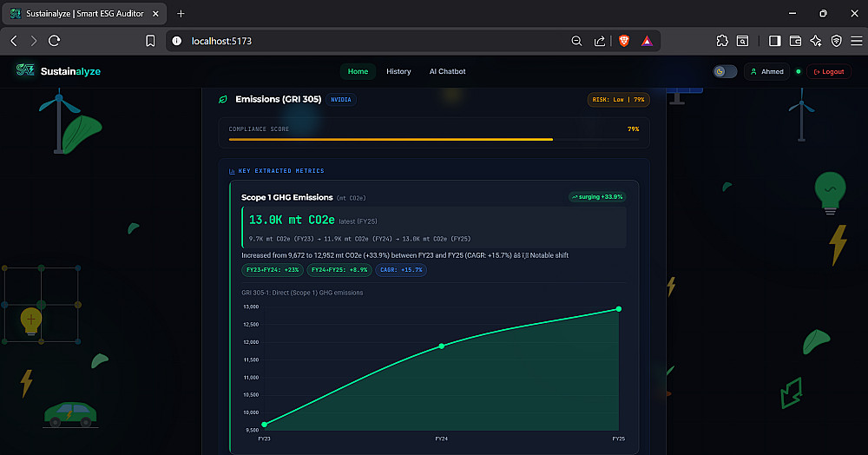Open the page search sidebar icon

pyautogui.click(x=742, y=41)
